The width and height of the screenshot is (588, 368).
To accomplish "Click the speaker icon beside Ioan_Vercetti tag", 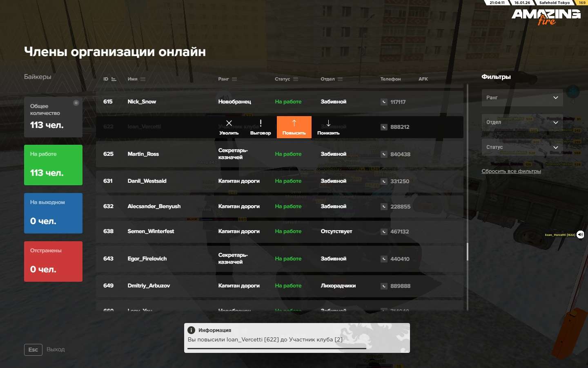I will (580, 235).
